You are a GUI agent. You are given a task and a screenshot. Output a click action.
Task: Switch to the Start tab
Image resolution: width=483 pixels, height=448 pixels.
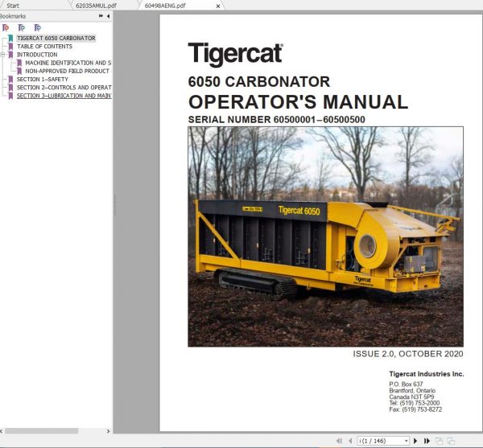[13, 6]
